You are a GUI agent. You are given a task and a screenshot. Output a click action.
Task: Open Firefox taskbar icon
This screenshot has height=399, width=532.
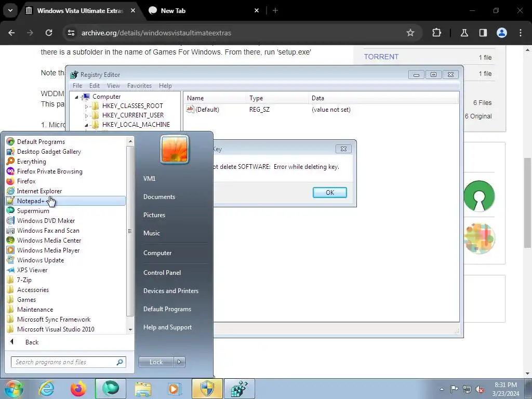coord(78,389)
